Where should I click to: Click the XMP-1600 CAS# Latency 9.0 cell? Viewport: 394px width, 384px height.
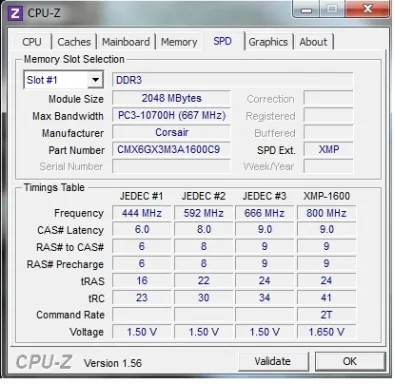tap(326, 230)
